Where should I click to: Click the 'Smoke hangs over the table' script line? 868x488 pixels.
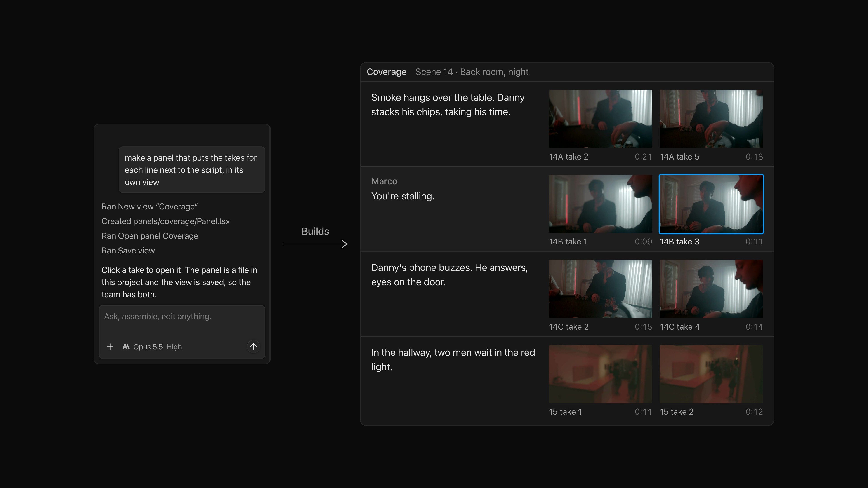click(448, 104)
